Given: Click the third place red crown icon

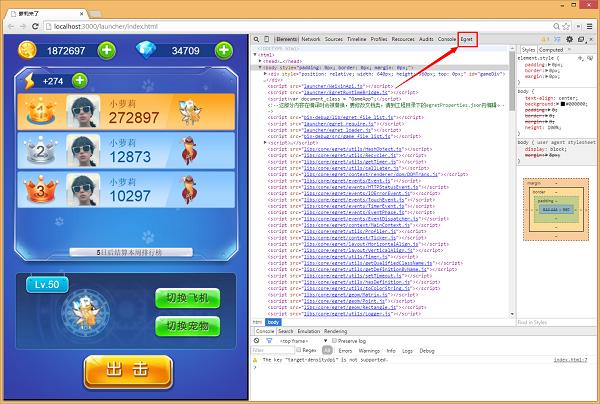Looking at the screenshot, I should (x=40, y=189).
